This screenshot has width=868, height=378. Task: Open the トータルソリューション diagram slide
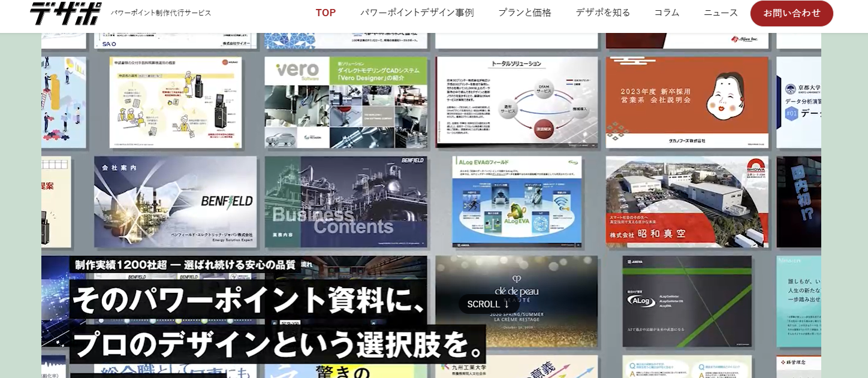[516, 102]
